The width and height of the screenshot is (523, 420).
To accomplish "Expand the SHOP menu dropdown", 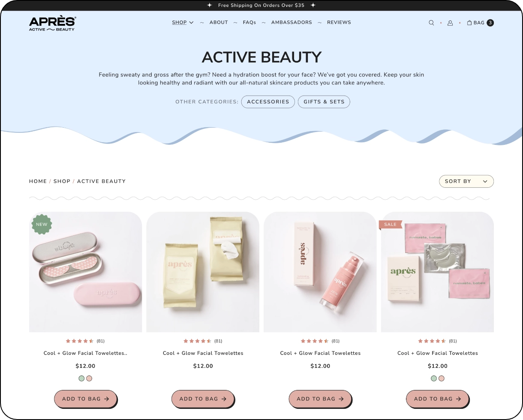I will point(183,22).
